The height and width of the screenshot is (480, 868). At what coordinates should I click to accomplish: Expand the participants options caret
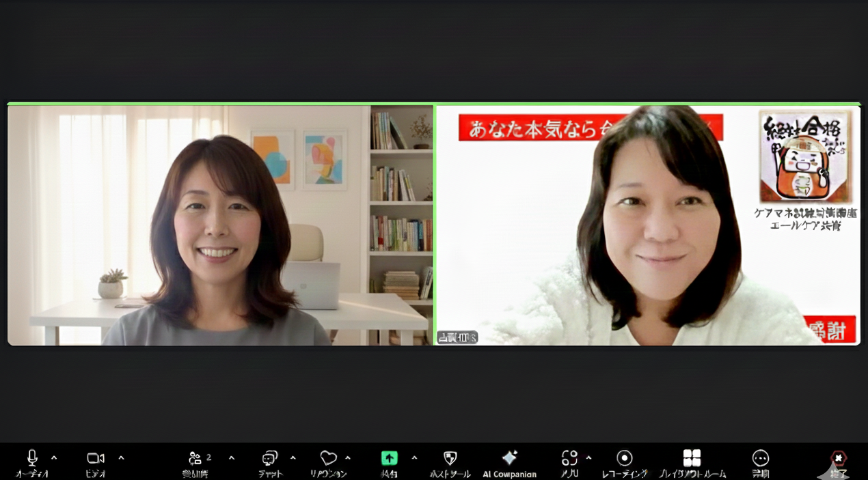231,457
